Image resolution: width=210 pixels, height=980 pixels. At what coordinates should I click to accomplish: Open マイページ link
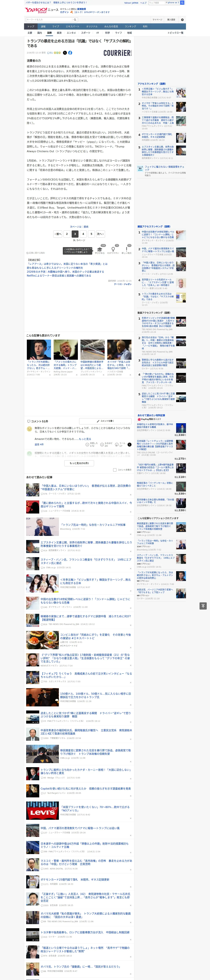(x=157, y=20)
